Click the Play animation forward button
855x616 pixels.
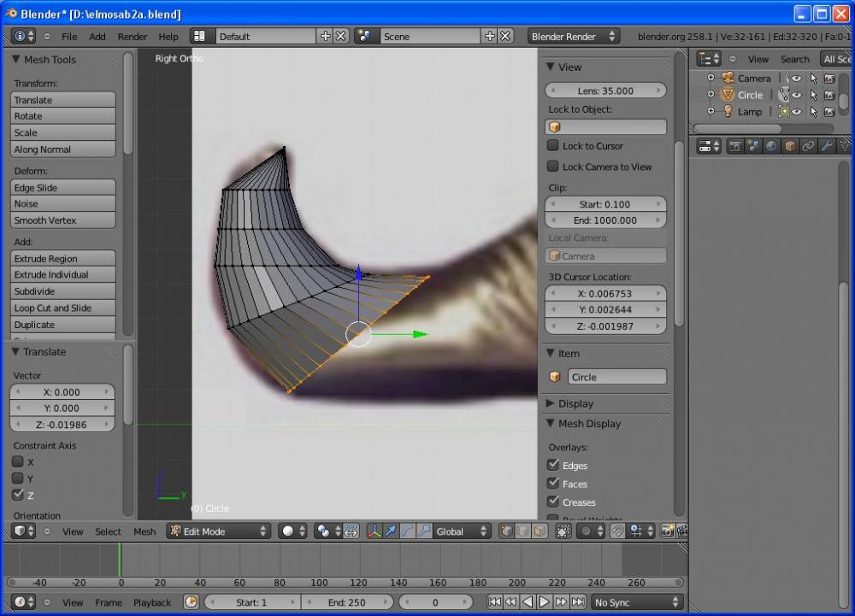(x=544, y=602)
